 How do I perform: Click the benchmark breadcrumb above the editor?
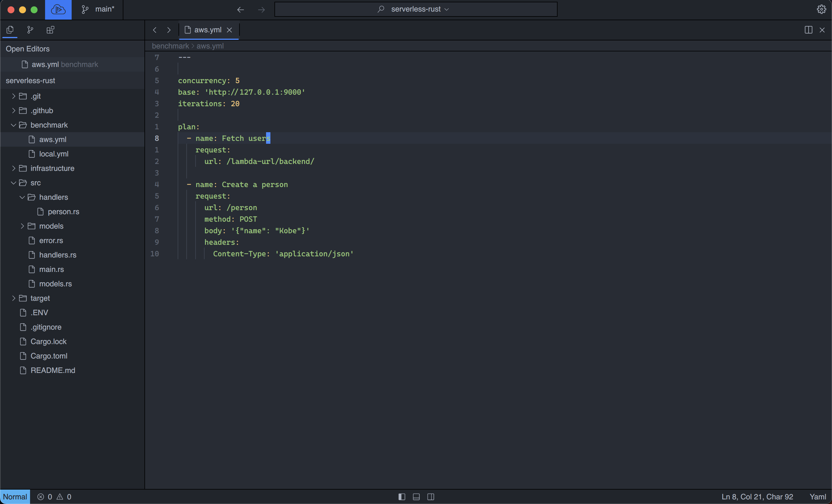[170, 46]
